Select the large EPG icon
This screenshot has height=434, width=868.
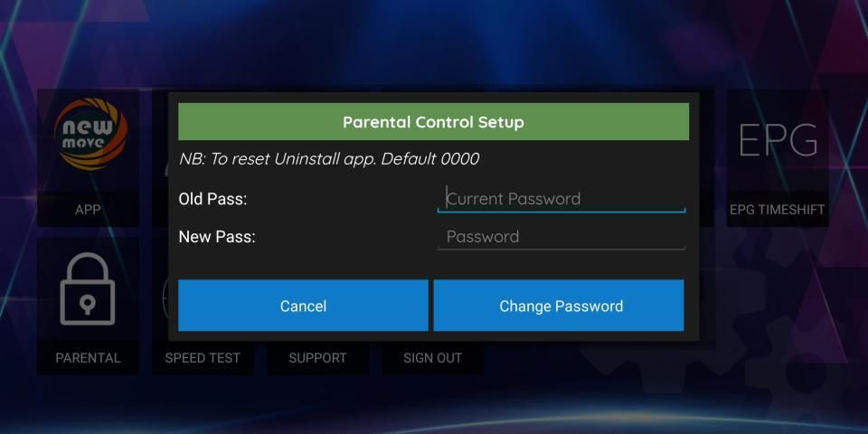pos(778,140)
